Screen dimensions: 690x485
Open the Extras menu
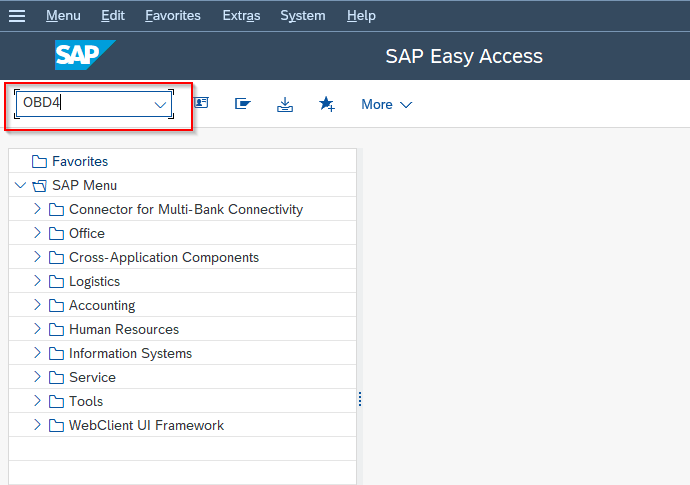pos(241,16)
